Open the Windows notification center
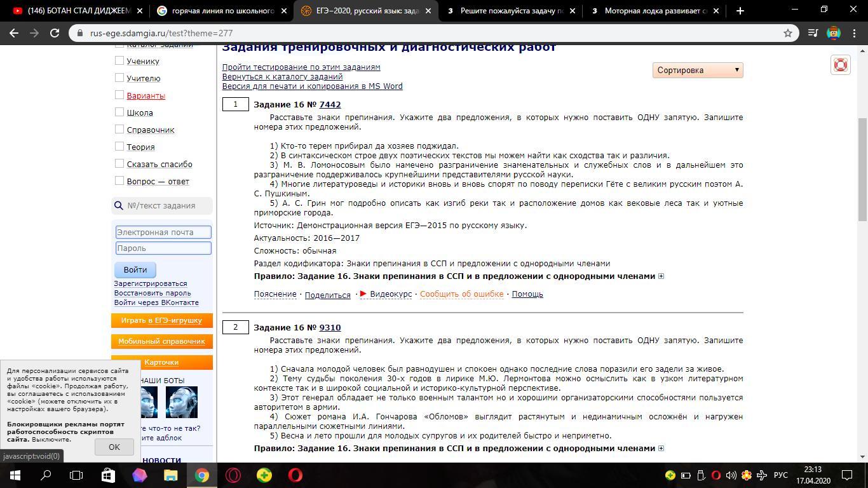Screen dimensions: 868x488 coord(847,475)
